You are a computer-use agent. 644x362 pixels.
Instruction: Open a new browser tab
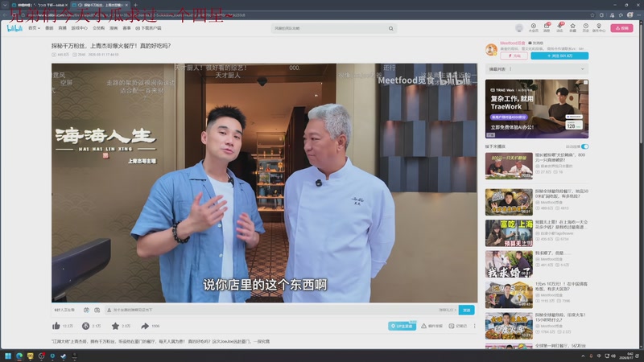tap(135, 5)
